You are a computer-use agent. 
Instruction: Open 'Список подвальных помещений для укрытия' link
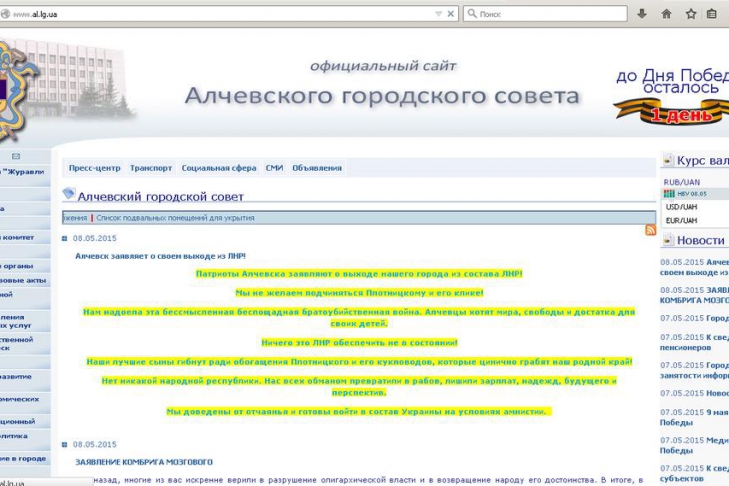(x=175, y=217)
